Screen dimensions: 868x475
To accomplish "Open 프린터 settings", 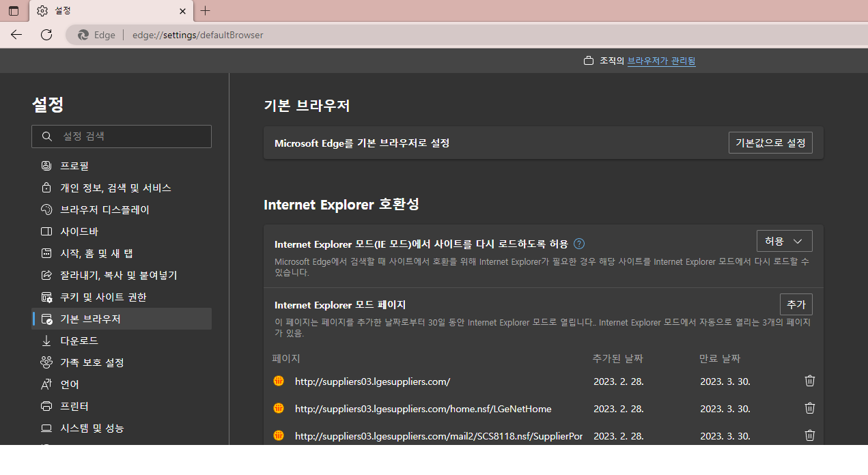I will click(122, 406).
